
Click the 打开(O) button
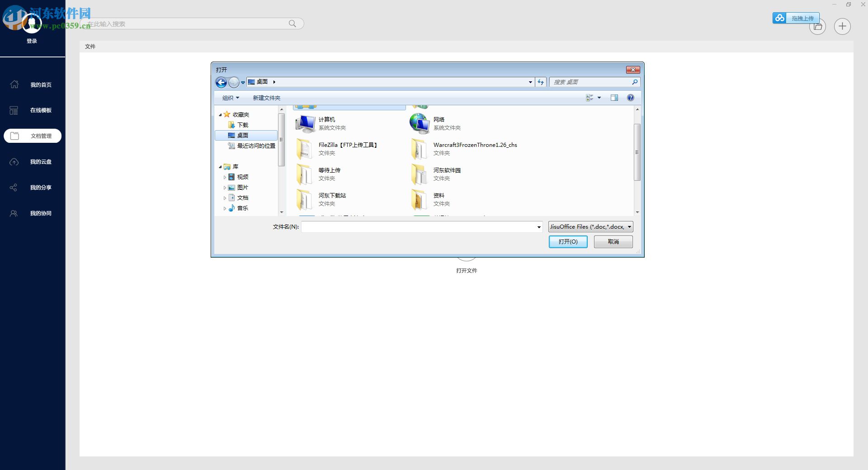coord(568,241)
